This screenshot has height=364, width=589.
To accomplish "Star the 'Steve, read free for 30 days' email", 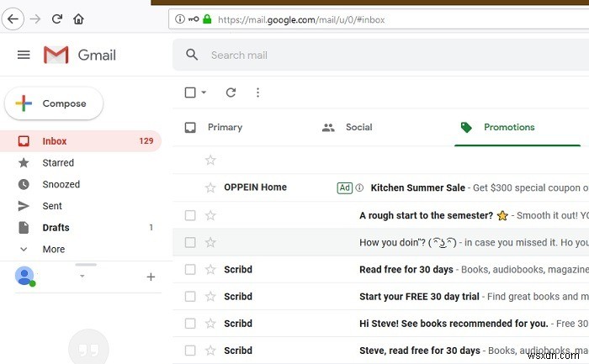I will [x=210, y=351].
